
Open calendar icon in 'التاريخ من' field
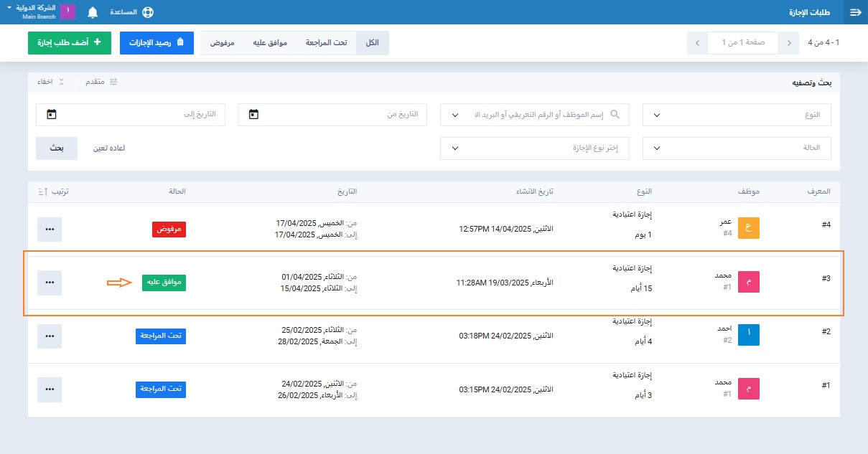[253, 114]
